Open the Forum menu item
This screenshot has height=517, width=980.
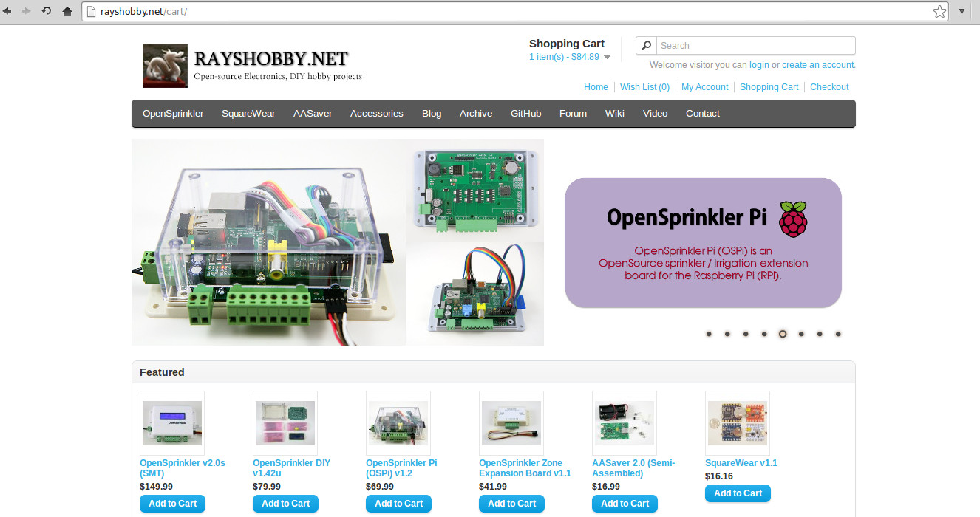(x=573, y=114)
